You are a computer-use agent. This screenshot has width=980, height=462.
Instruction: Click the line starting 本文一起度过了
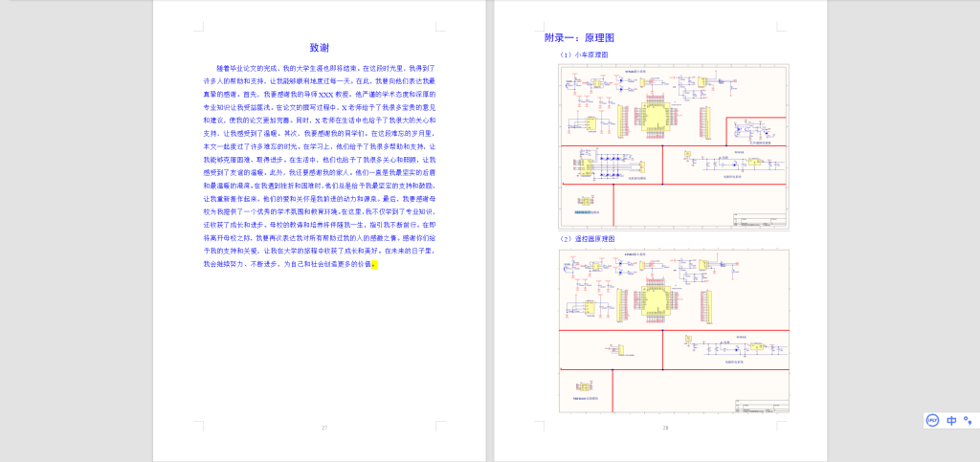320,146
